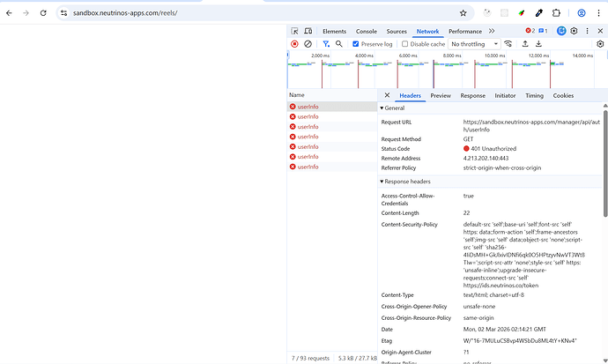Open the Preview tab of the request
Viewport: 608px width, 364px height.
441,96
